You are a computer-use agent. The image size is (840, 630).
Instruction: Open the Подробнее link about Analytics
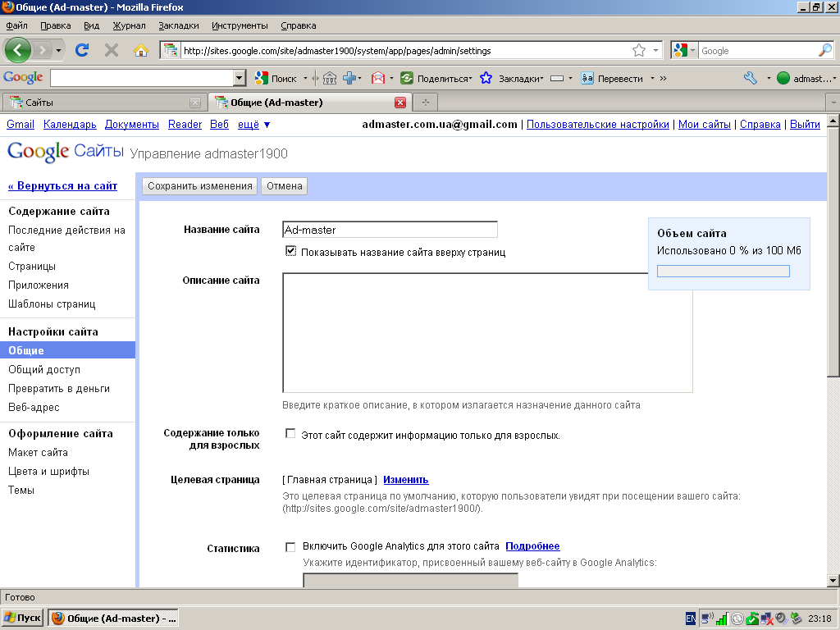(x=532, y=546)
